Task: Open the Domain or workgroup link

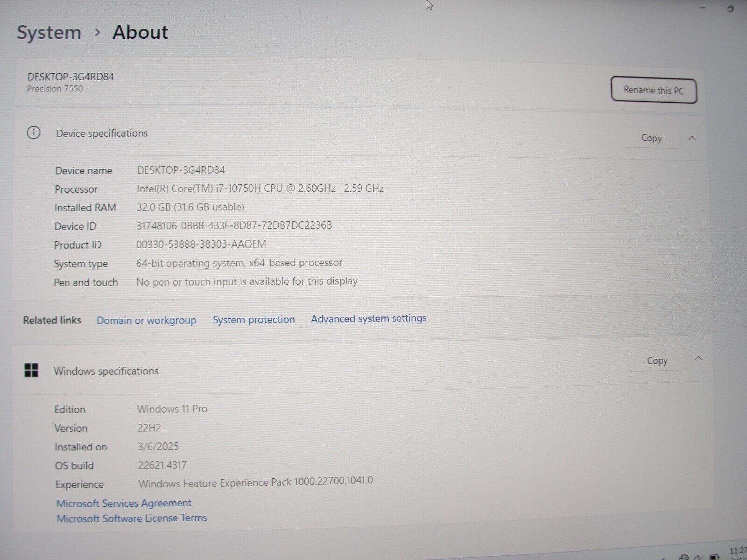Action: pyautogui.click(x=146, y=321)
